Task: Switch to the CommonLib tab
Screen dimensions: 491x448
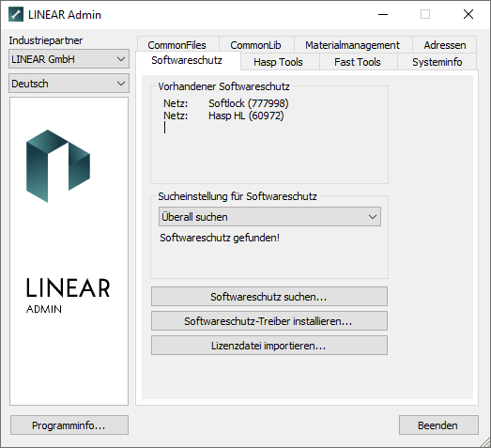Action: (x=256, y=45)
